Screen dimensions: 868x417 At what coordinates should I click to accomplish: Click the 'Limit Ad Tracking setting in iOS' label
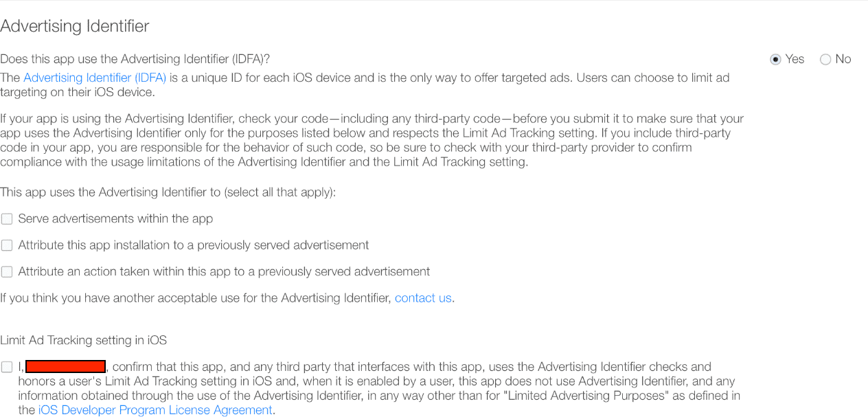[84, 340]
